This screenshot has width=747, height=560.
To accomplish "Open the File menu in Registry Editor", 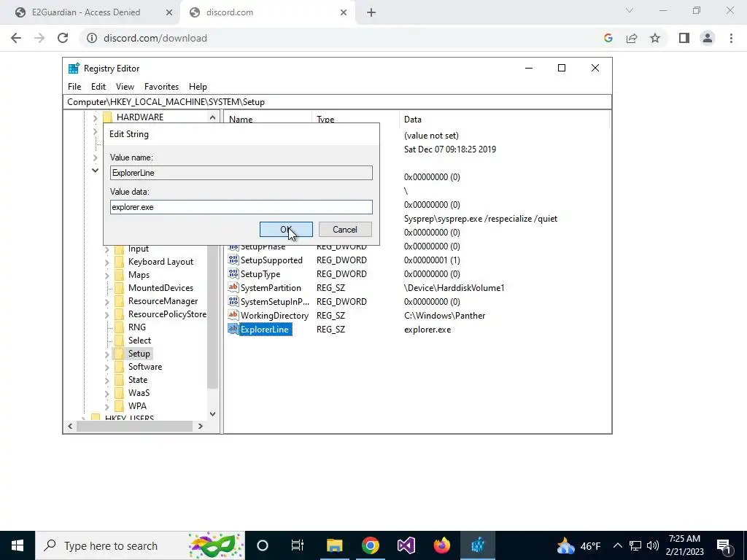I will 74,87.
